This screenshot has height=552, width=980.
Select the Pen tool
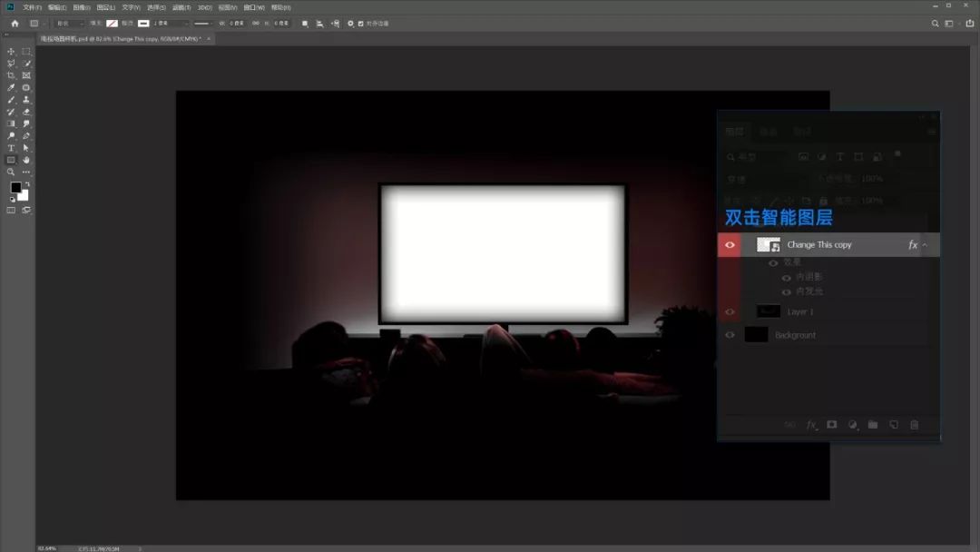[x=26, y=135]
